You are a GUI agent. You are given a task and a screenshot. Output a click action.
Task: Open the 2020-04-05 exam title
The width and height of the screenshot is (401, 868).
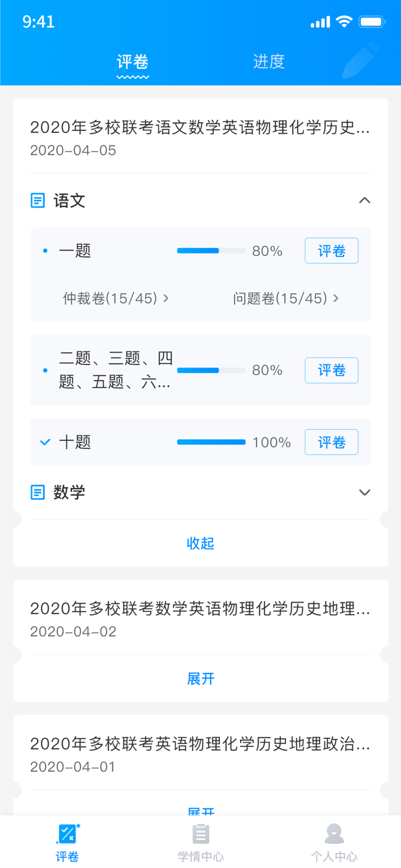200,127
